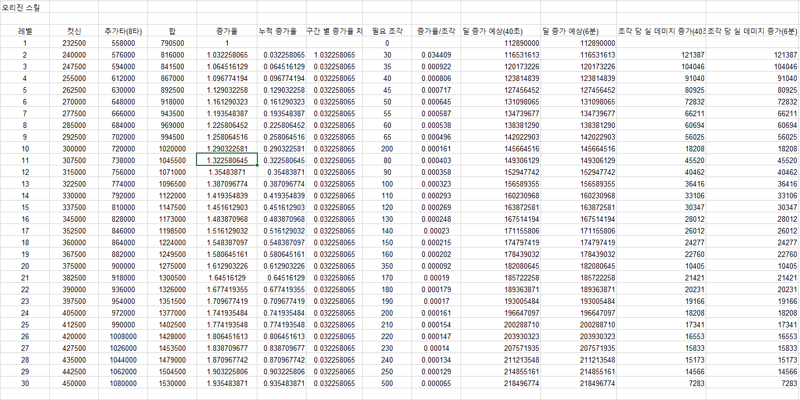
Task: Select cell 0.000065 in level 30 row
Action: point(436,383)
